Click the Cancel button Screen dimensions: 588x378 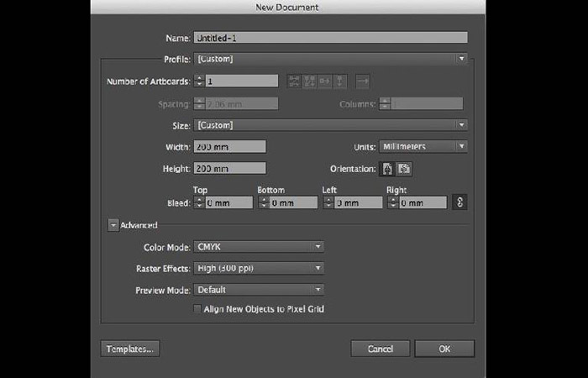pos(380,349)
